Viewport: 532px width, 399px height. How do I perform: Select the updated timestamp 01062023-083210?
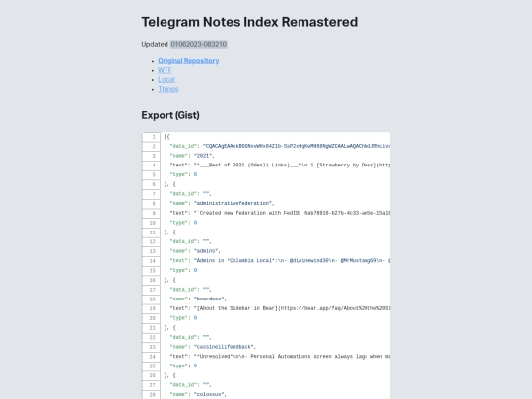pyautogui.click(x=198, y=44)
